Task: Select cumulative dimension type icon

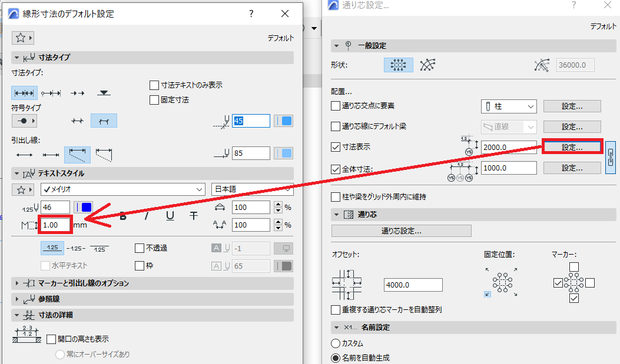Action: pos(51,93)
